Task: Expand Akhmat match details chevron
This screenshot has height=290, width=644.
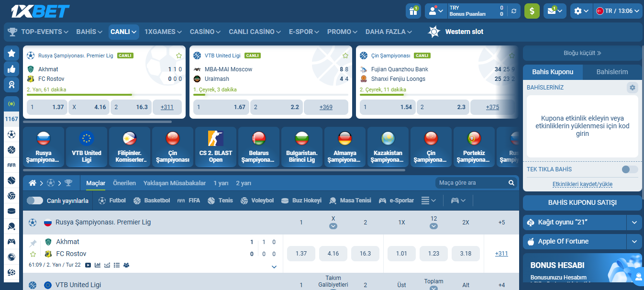Action: [x=274, y=267]
